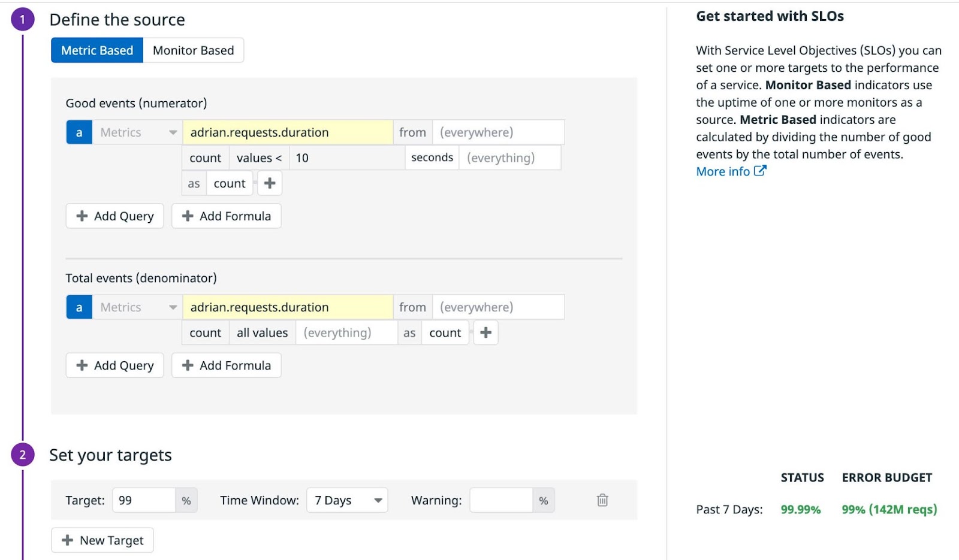Click the Warning percentage input field

coord(501,500)
